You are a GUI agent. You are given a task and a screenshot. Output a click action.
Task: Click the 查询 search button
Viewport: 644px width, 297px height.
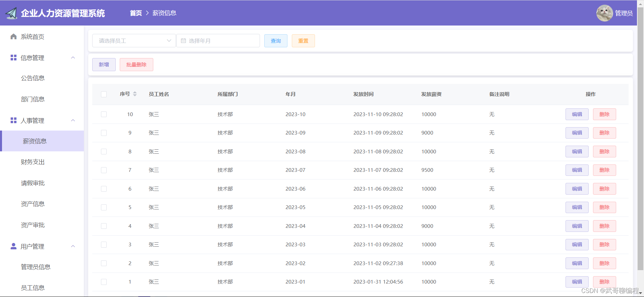tap(276, 41)
